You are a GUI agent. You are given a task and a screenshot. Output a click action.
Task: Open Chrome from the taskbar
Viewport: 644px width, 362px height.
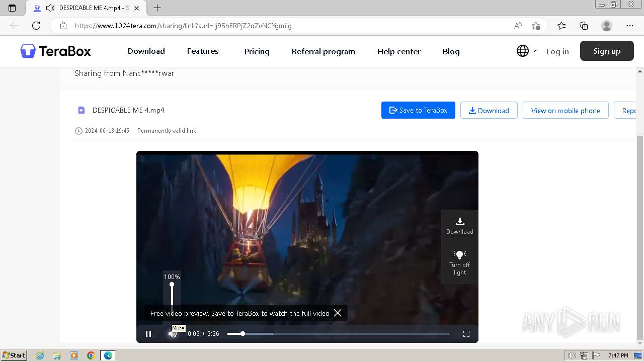pyautogui.click(x=91, y=355)
